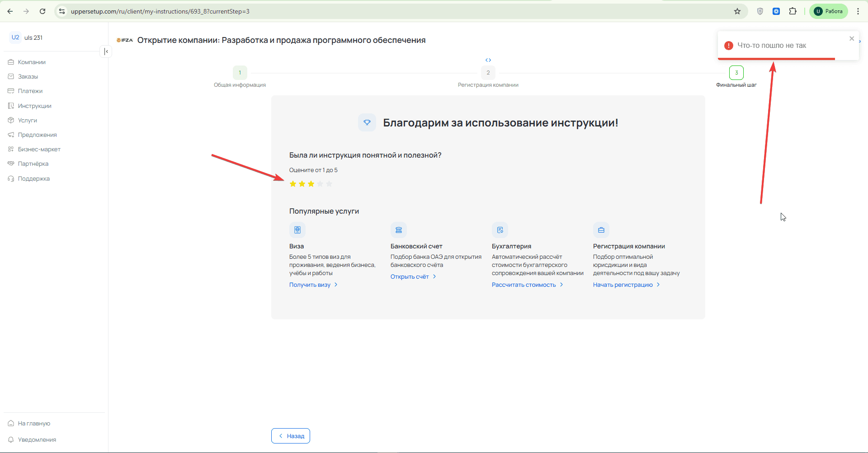
Task: Open the Уведомления bell item
Action: point(32,439)
